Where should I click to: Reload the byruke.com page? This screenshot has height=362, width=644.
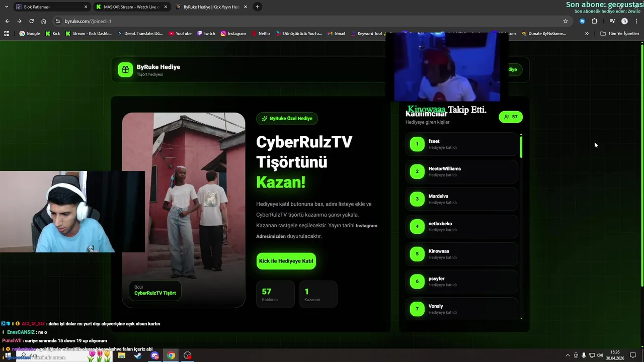click(x=31, y=21)
